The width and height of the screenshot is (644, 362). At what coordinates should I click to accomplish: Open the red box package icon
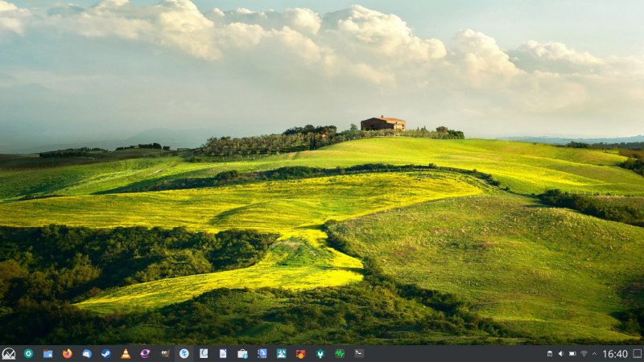click(x=300, y=353)
